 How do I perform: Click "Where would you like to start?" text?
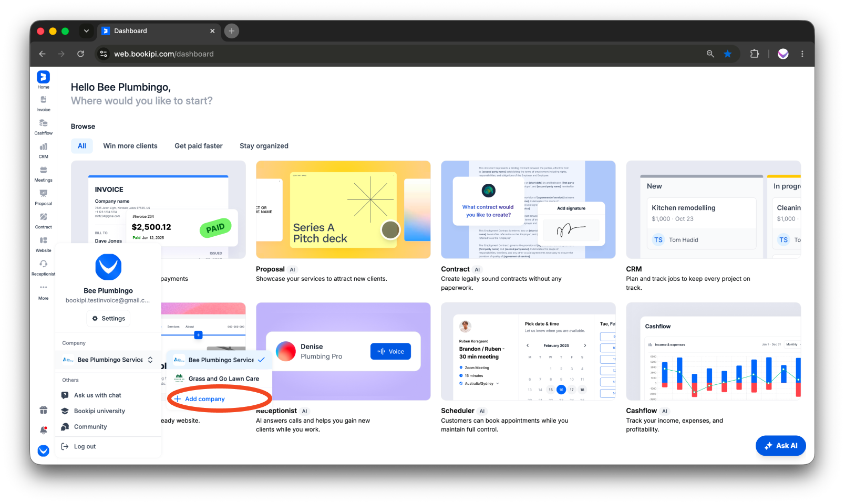point(142,101)
